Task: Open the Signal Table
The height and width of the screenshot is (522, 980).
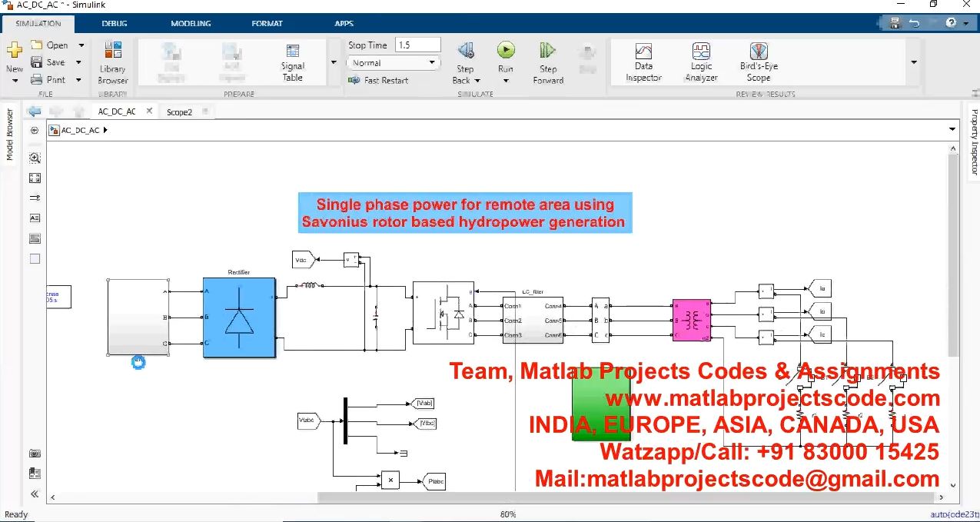Action: point(293,63)
